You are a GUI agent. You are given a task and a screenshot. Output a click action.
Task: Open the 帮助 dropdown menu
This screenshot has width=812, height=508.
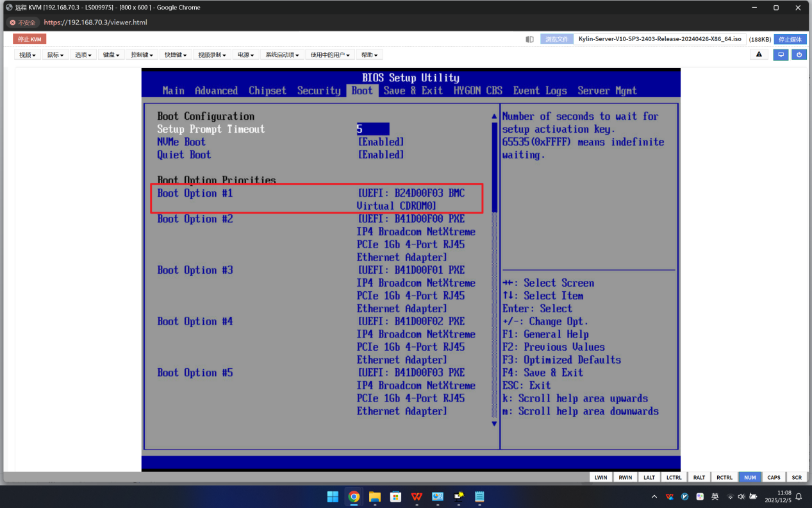click(x=369, y=55)
